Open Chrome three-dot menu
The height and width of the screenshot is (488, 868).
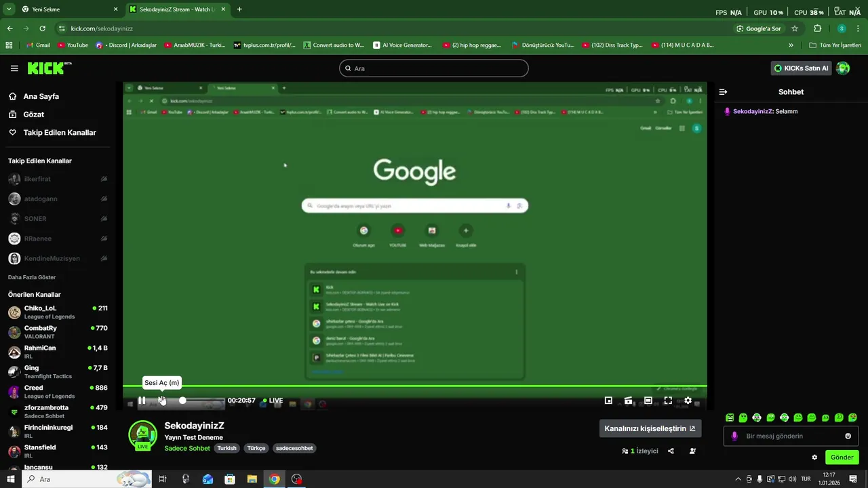[857, 28]
